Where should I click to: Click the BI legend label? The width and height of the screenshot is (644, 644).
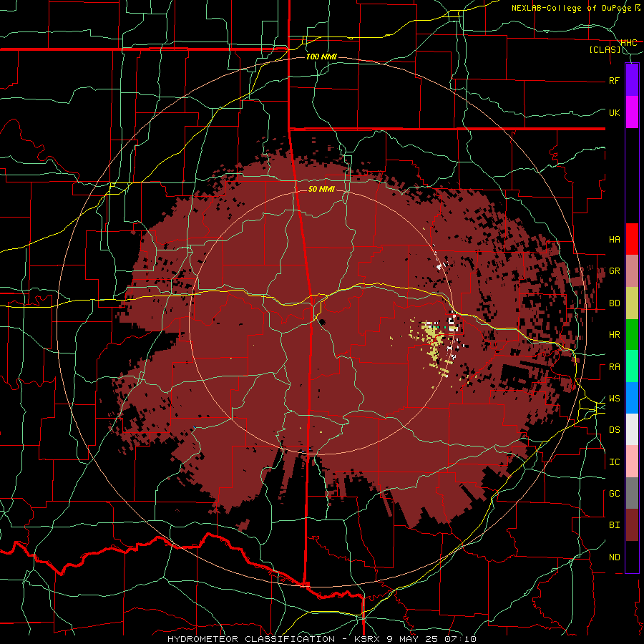click(x=614, y=525)
